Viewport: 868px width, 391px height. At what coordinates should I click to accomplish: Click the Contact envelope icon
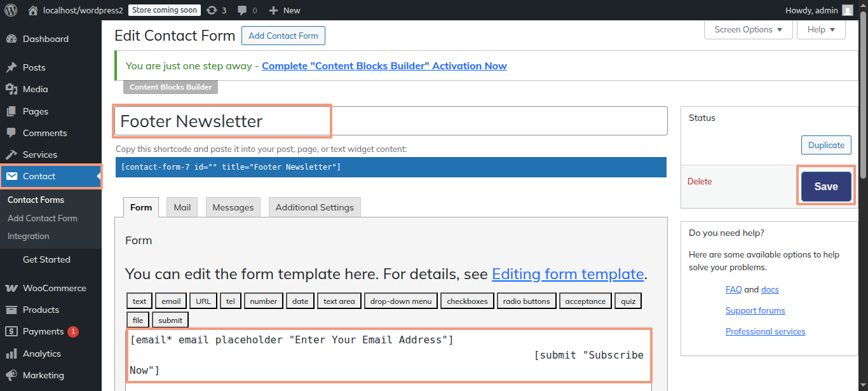click(11, 176)
